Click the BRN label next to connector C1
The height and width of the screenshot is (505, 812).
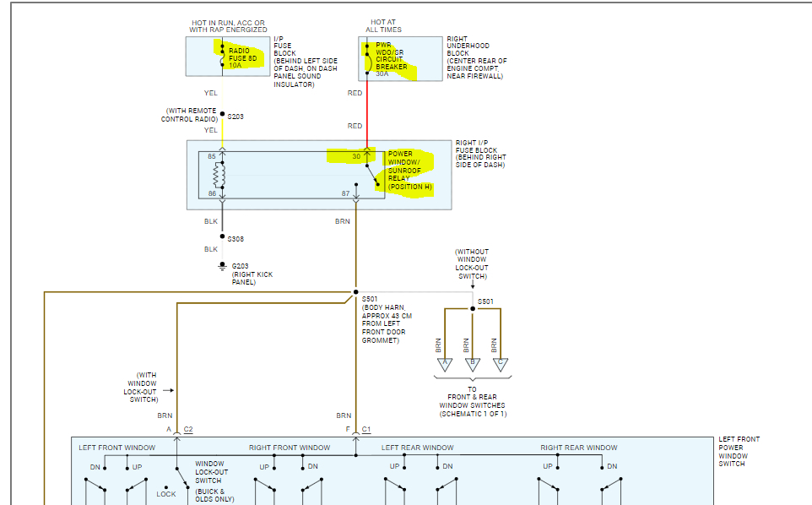(x=344, y=415)
